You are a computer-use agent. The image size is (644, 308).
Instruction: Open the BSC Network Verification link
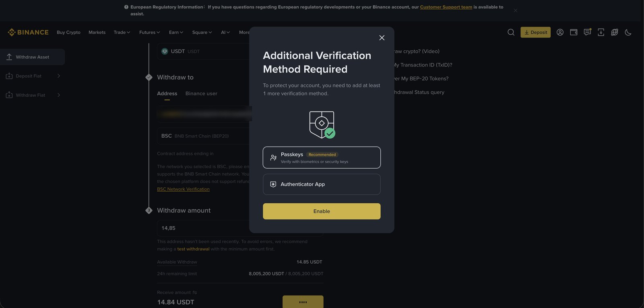[183, 189]
